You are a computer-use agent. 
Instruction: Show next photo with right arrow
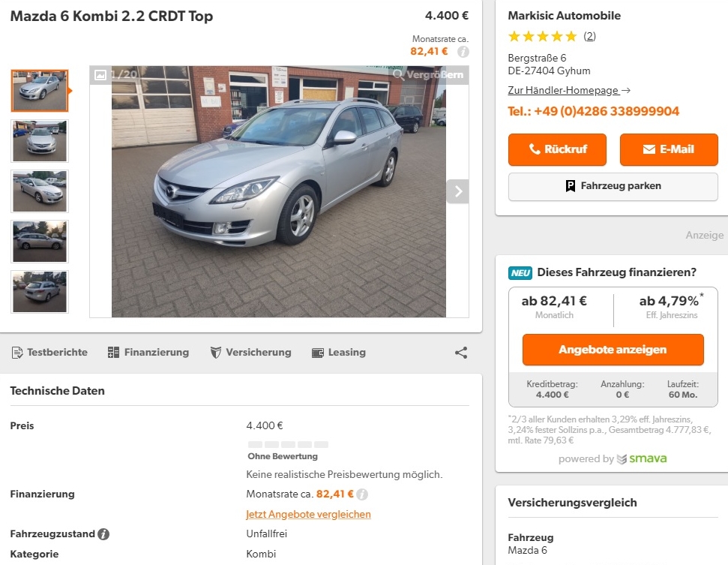[457, 191]
